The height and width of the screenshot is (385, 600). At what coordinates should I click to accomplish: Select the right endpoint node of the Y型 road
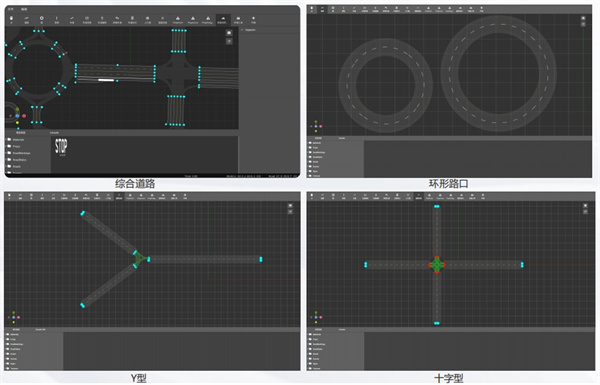pyautogui.click(x=261, y=259)
